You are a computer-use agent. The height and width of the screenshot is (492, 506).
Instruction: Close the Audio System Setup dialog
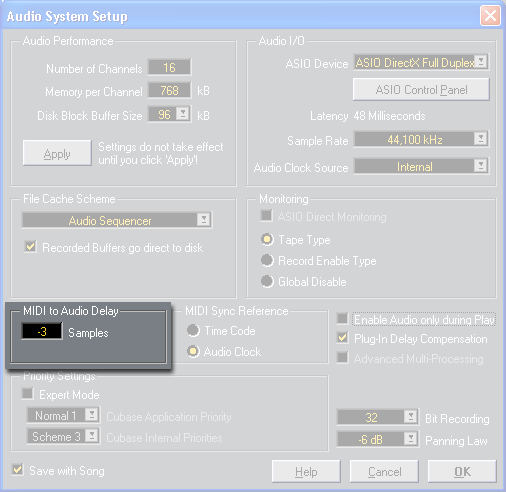490,15
